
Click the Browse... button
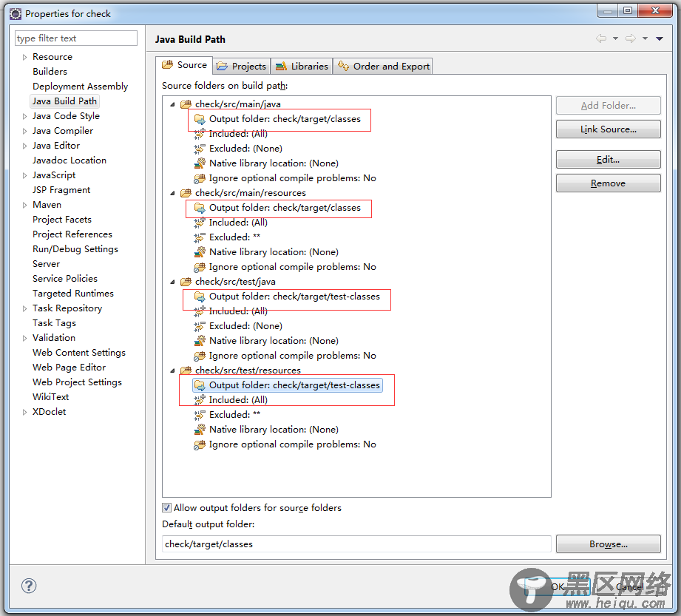pos(608,544)
